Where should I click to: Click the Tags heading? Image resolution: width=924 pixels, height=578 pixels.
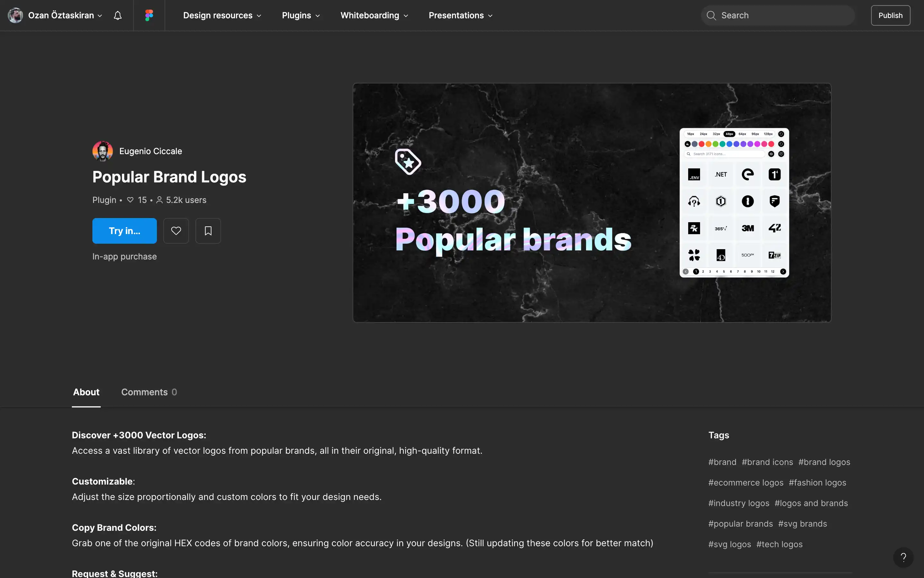pos(719,435)
